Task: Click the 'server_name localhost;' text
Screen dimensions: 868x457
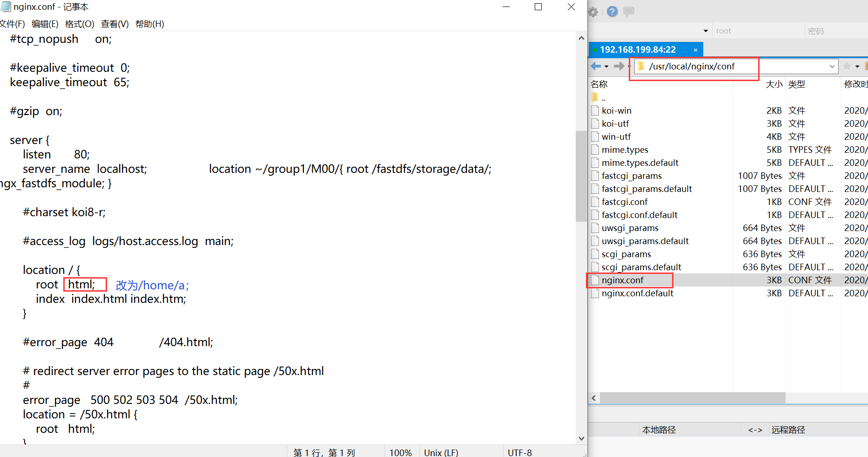Action: point(85,169)
